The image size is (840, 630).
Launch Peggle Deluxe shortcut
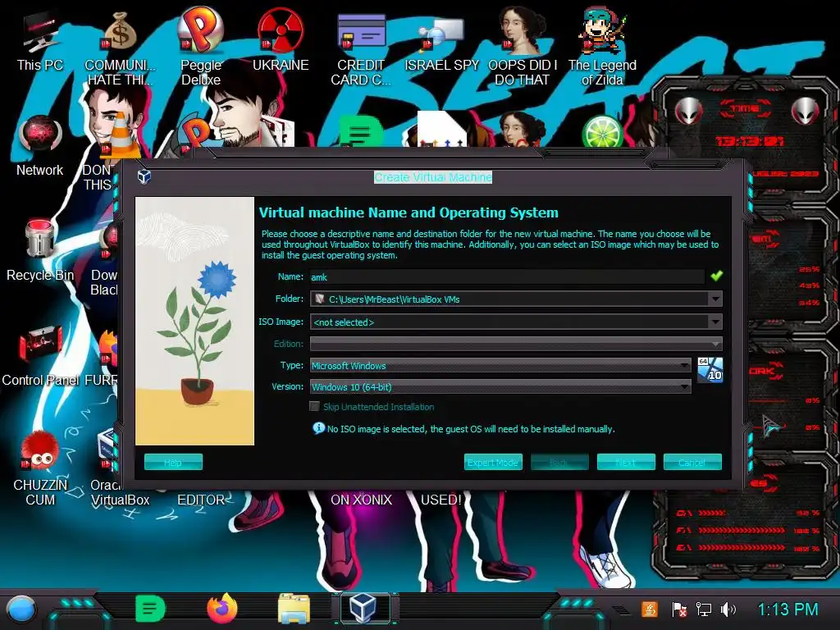(x=201, y=46)
